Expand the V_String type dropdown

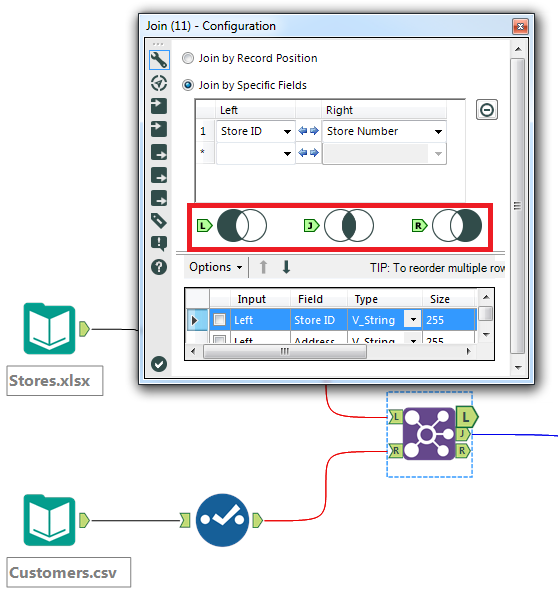413,320
